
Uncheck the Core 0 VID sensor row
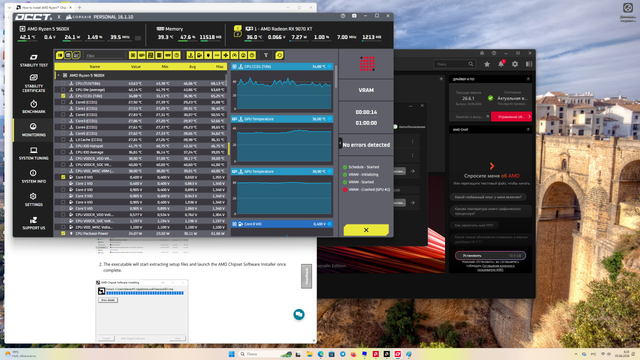(63, 177)
